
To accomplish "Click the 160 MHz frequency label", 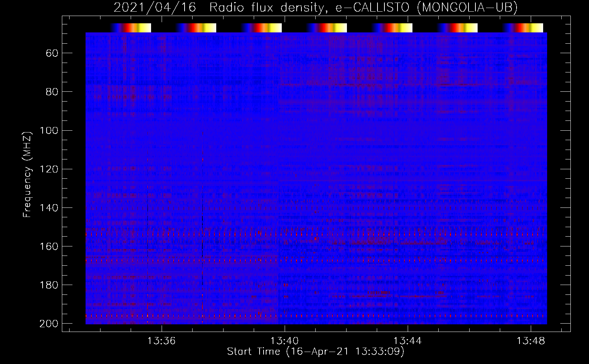I will 49,246.
